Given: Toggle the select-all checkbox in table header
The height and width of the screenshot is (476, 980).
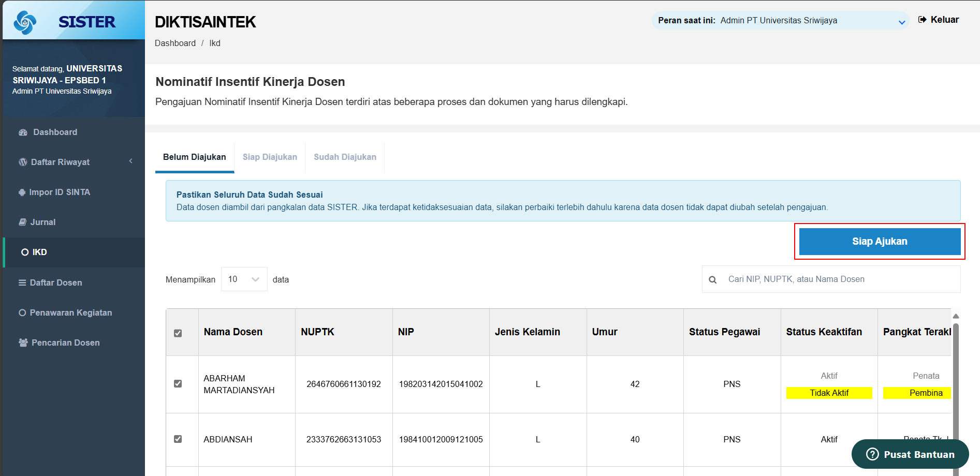Looking at the screenshot, I should click(x=178, y=333).
